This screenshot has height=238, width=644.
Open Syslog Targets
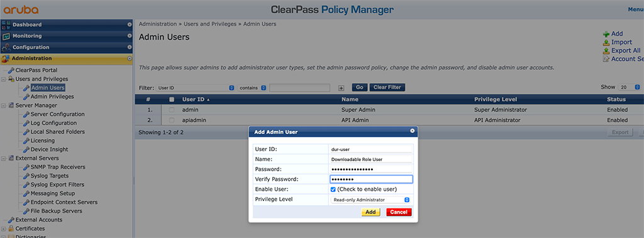click(x=49, y=176)
